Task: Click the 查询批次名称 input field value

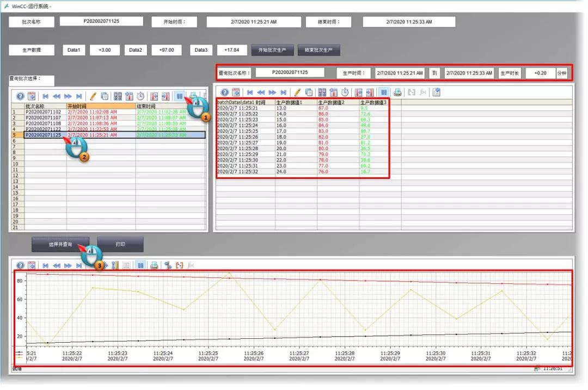Action: (290, 72)
